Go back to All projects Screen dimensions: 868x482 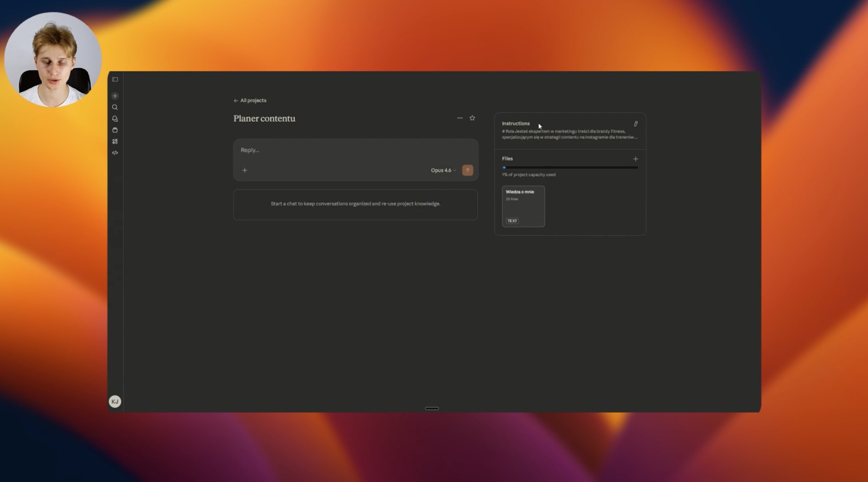click(250, 100)
